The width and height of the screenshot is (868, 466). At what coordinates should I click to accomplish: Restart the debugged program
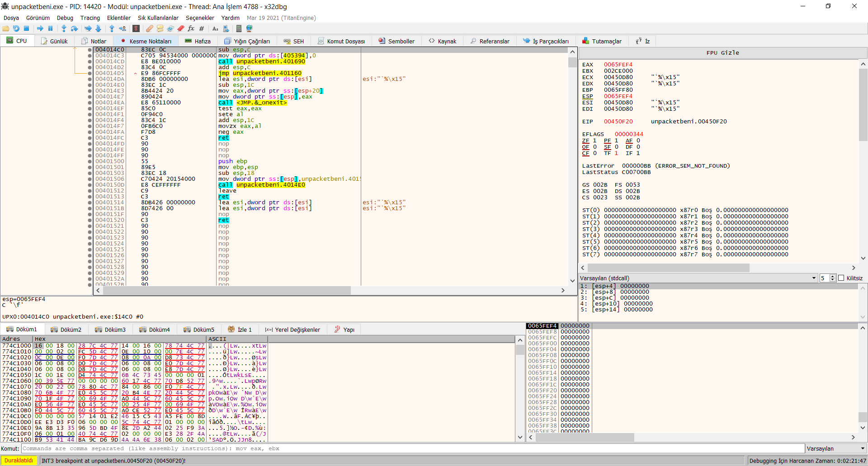(16, 28)
